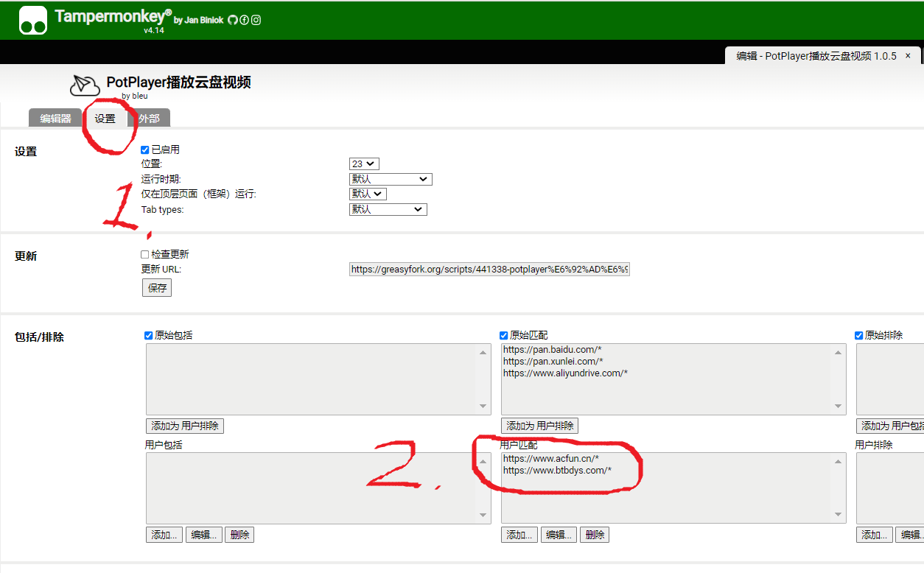Click 添加... under 用户包括 list
Screen dimensions: 924x573
pos(164,535)
